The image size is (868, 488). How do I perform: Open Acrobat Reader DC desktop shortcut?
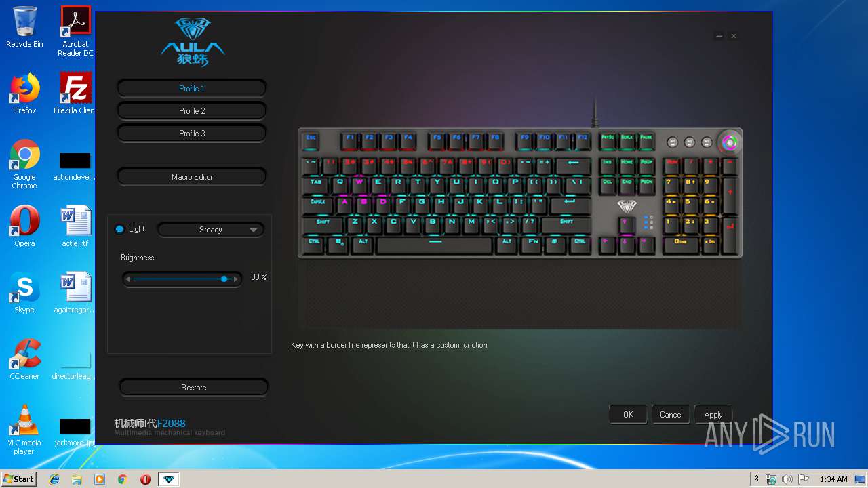75,31
